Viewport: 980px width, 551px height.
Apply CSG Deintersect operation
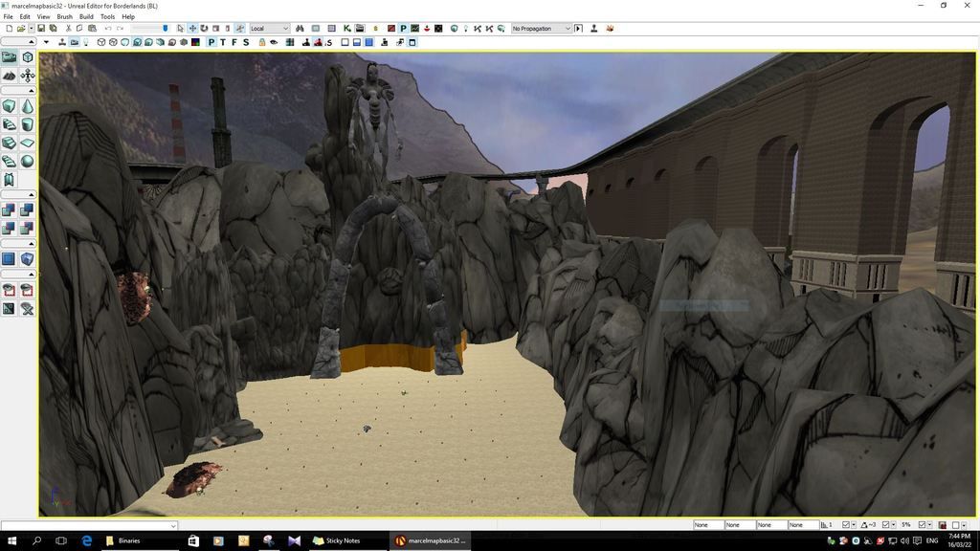click(28, 229)
